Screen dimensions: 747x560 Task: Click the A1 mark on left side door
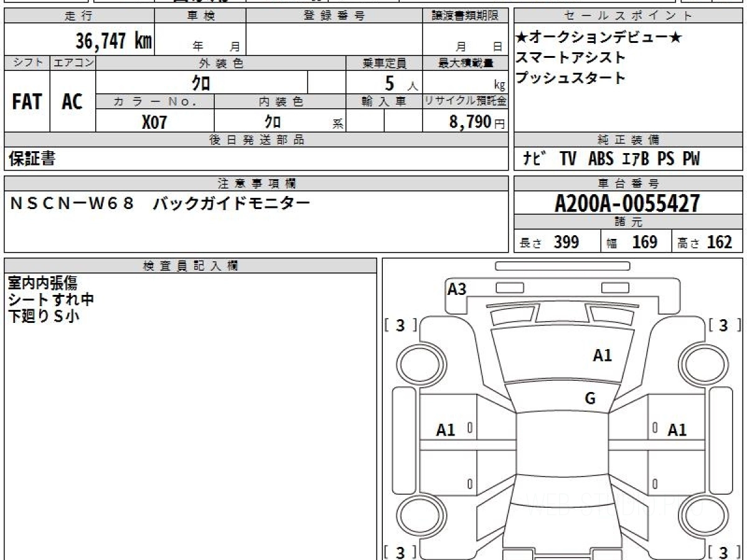(x=446, y=429)
